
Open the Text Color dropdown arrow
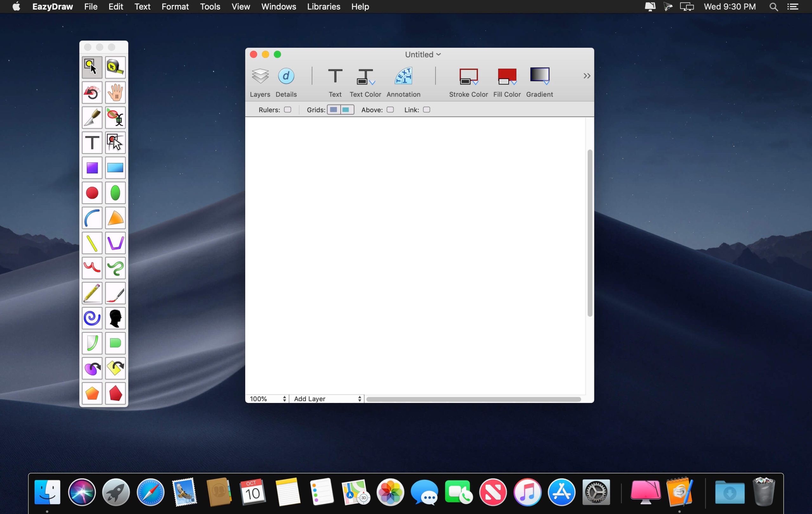373,82
